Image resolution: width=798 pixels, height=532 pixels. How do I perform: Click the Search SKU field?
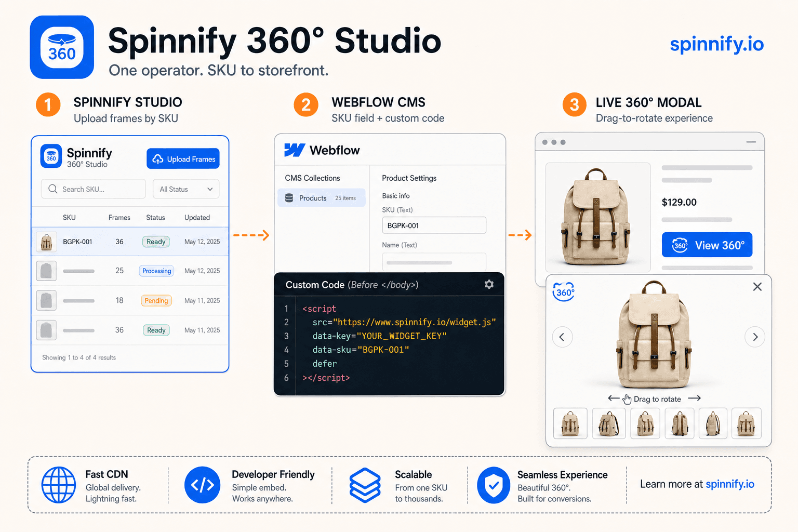94,189
